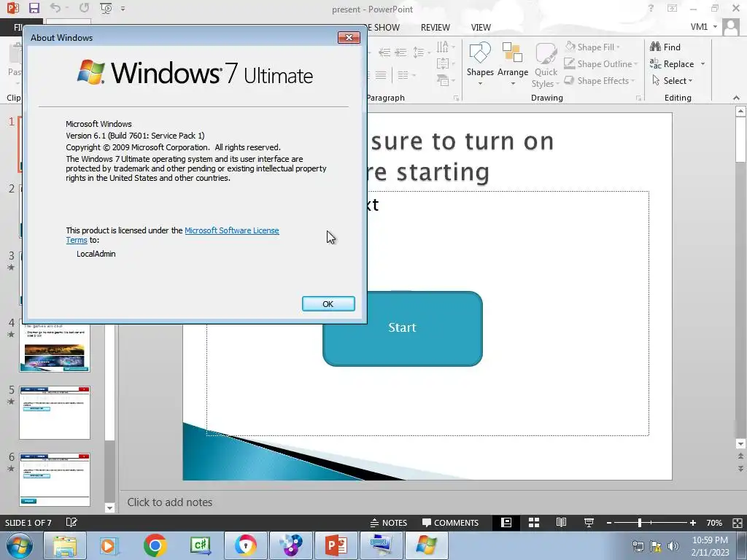Start the slide show from the beginning icon
Image resolution: width=747 pixels, height=560 pixels.
pos(106,8)
